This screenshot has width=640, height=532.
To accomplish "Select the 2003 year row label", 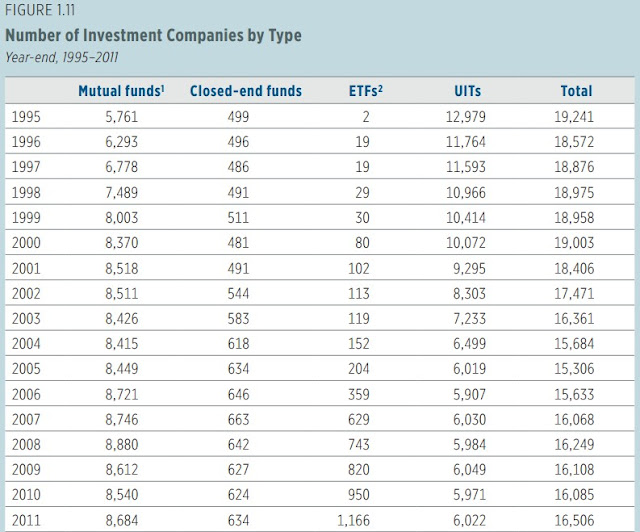I will point(26,318).
